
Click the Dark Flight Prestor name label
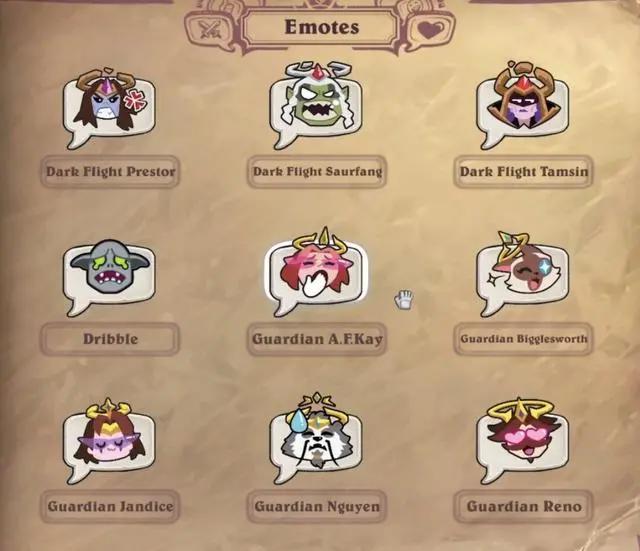click(x=110, y=171)
